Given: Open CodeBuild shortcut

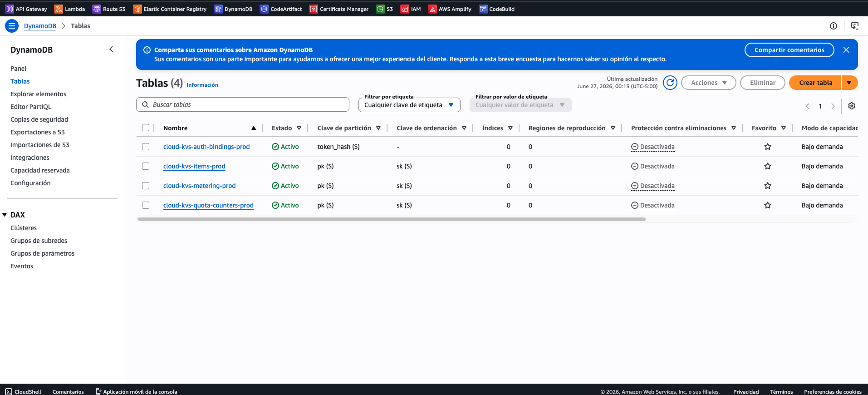Looking at the screenshot, I should [x=497, y=9].
